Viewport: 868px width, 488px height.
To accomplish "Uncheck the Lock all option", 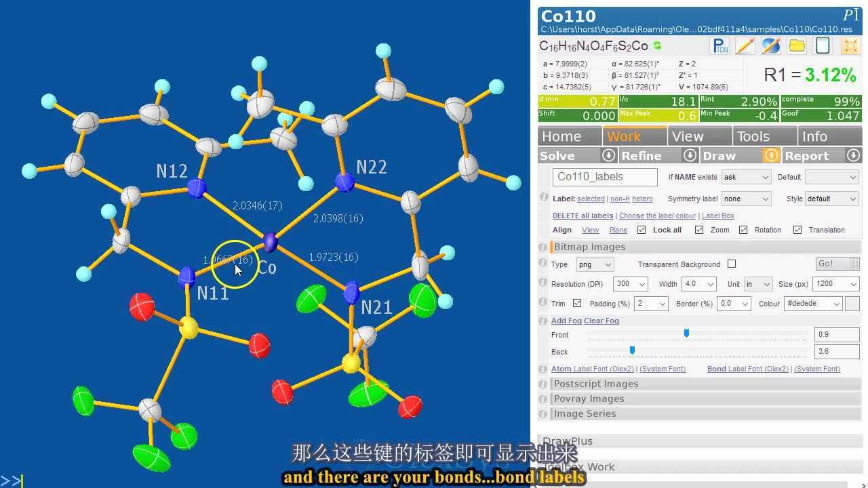I will 641,230.
